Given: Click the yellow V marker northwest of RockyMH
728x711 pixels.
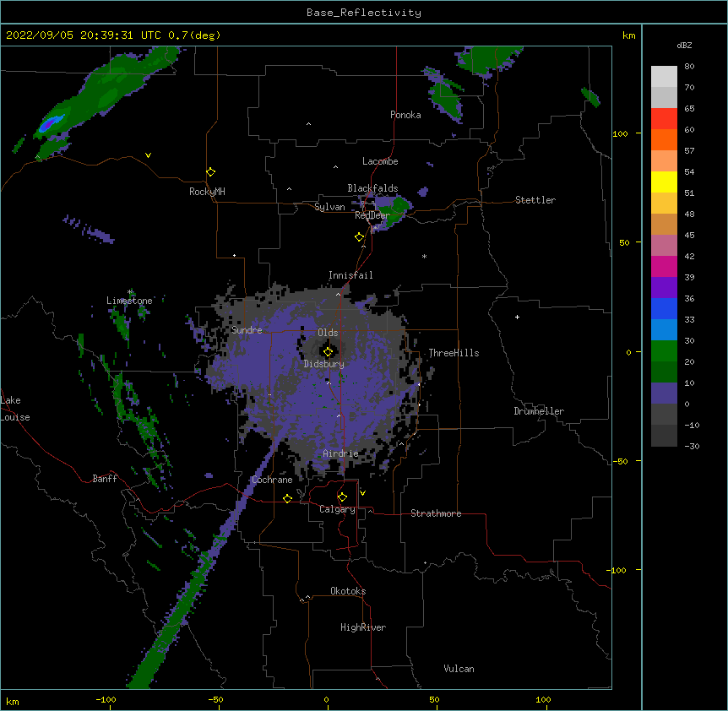Looking at the screenshot, I should (x=148, y=155).
